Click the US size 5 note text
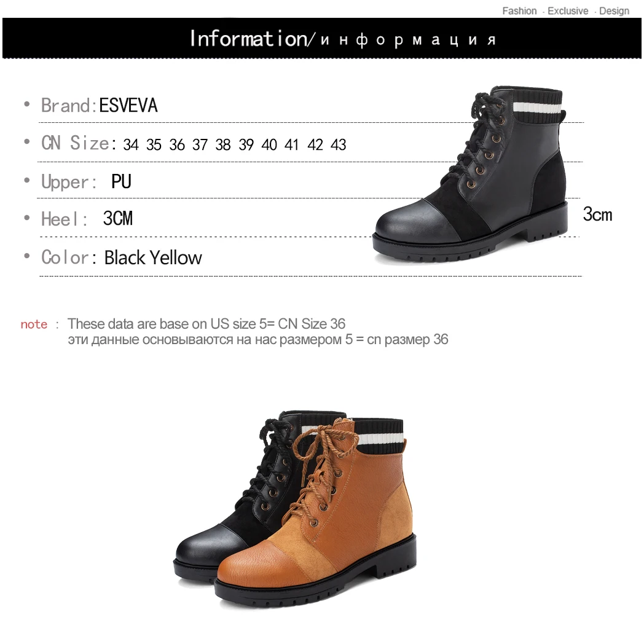 206,324
